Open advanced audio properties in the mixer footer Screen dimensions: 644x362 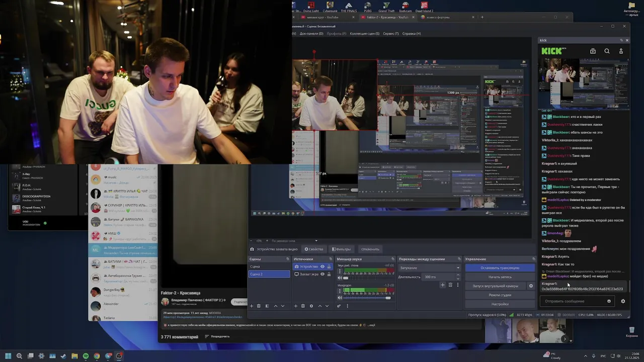point(339,306)
